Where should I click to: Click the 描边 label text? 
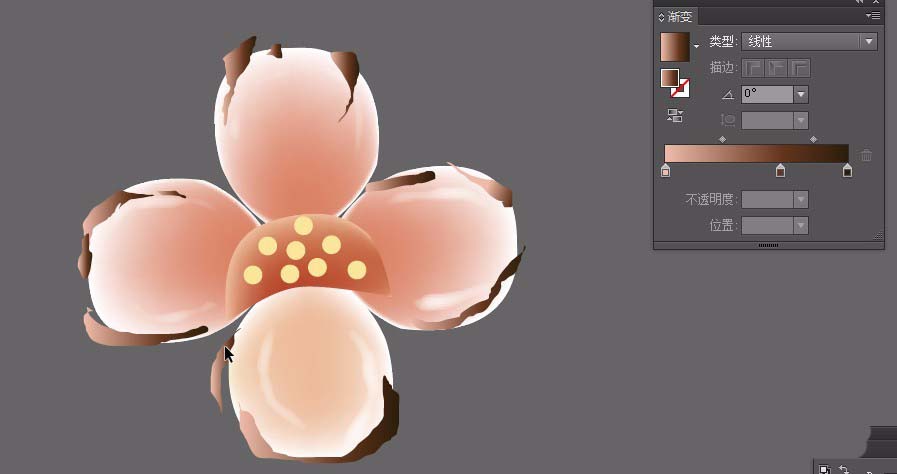(724, 67)
